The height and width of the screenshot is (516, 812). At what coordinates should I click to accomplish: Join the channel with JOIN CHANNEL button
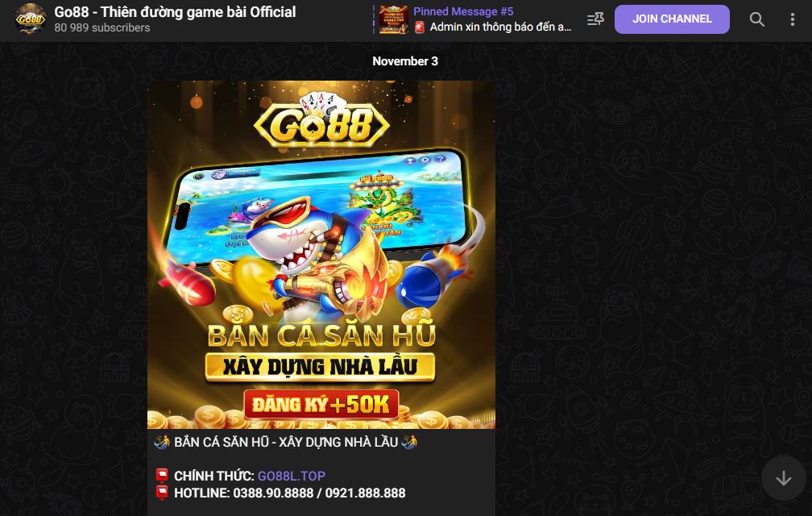pos(672,19)
